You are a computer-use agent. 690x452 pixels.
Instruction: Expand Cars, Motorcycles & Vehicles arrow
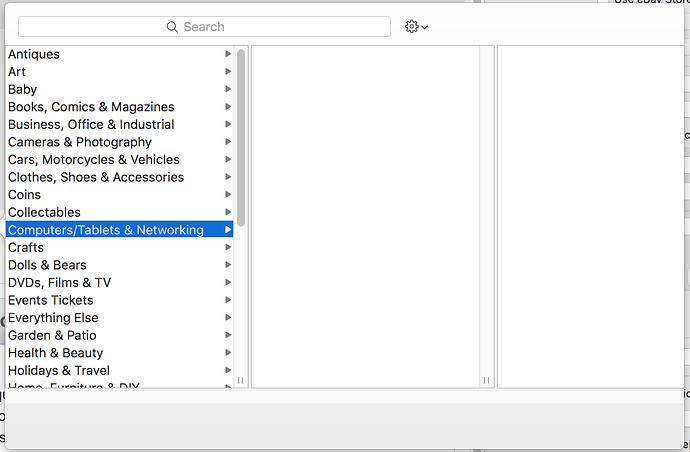click(228, 159)
